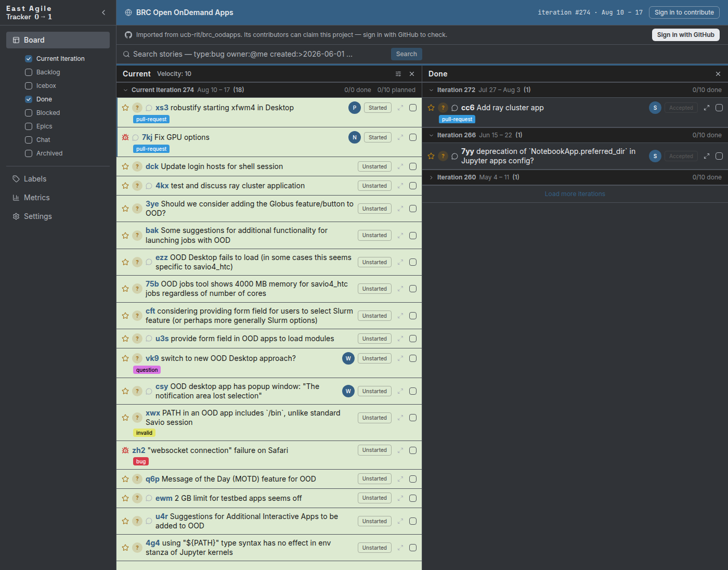This screenshot has height=570, width=728.
Task: Enable the Icebox panel checkbox
Action: 29,86
